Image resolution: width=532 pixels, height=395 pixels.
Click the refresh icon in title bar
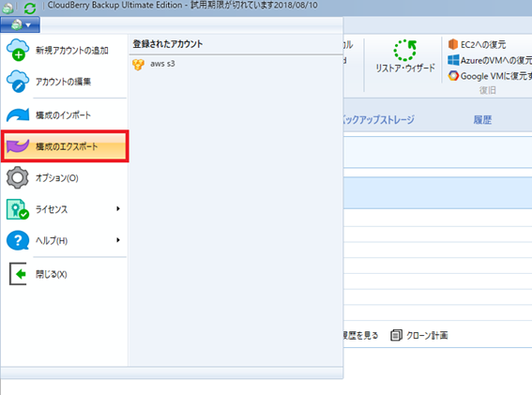30,8
